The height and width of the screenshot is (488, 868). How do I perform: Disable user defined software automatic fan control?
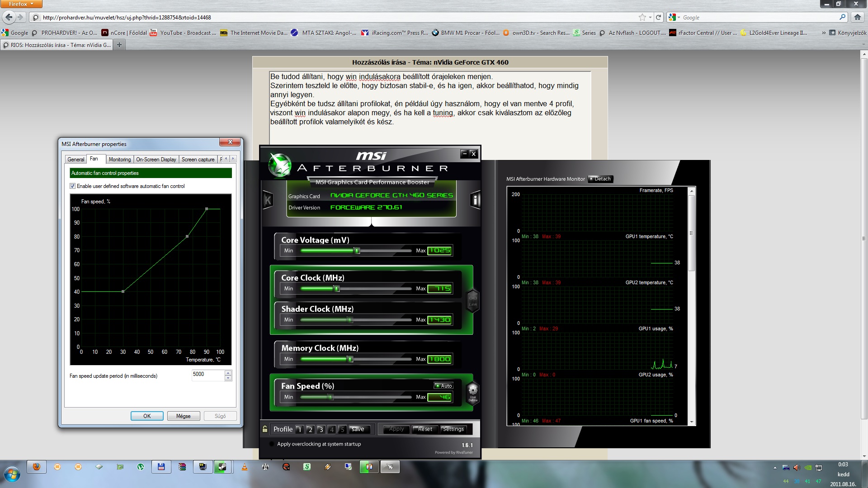point(72,186)
